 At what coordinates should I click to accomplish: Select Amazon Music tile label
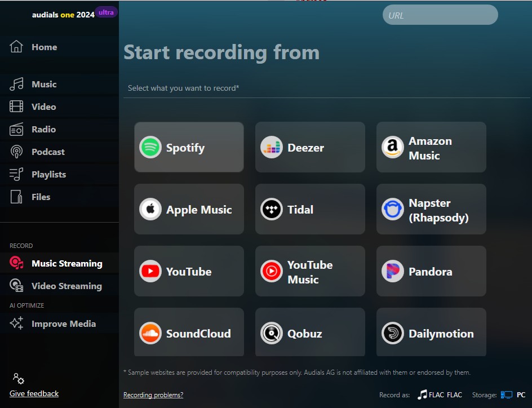(430, 148)
